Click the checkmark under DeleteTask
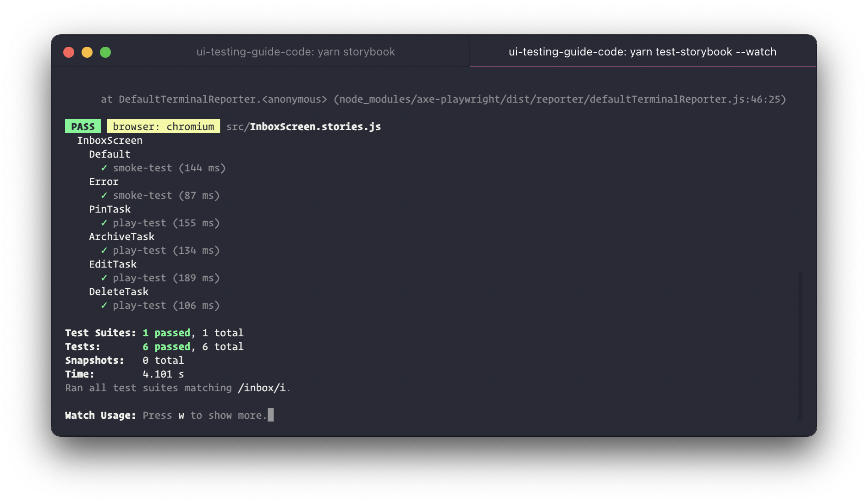Screen dimensions: 868x504 point(104,306)
